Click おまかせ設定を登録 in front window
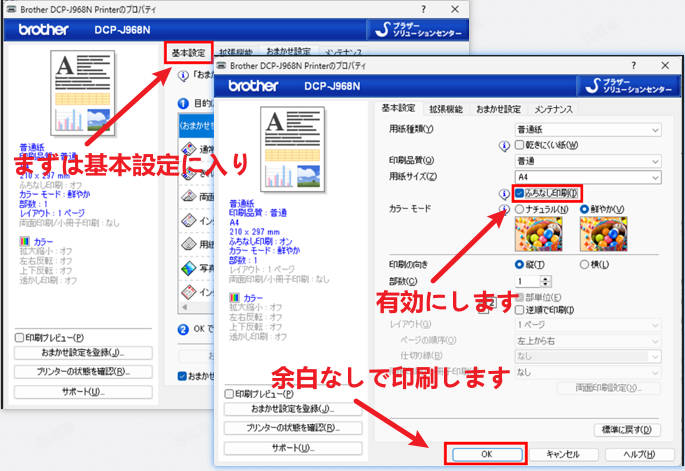This screenshot has width=685, height=471. click(293, 409)
